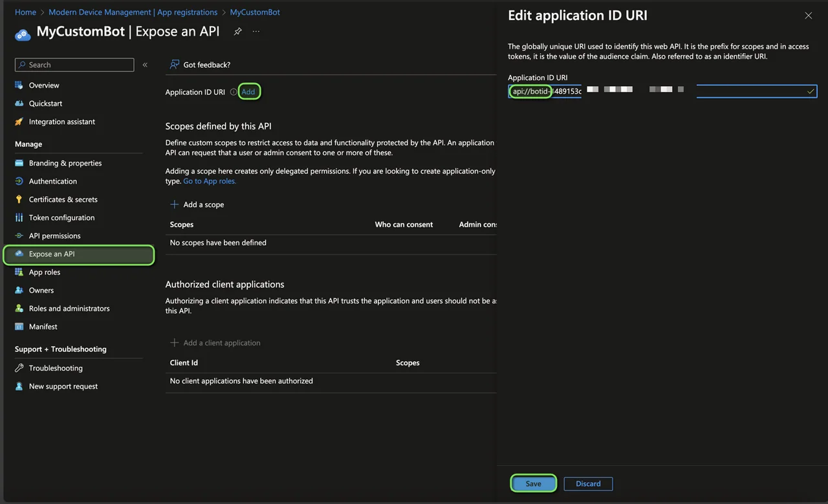
Task: Close the Edit application ID URI panel
Action: click(808, 16)
